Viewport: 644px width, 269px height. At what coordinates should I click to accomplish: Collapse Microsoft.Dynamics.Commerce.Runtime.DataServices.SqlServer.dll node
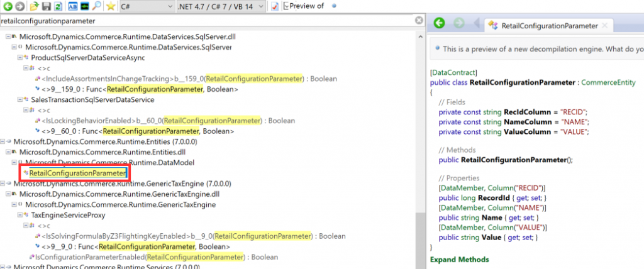[x=8, y=37]
